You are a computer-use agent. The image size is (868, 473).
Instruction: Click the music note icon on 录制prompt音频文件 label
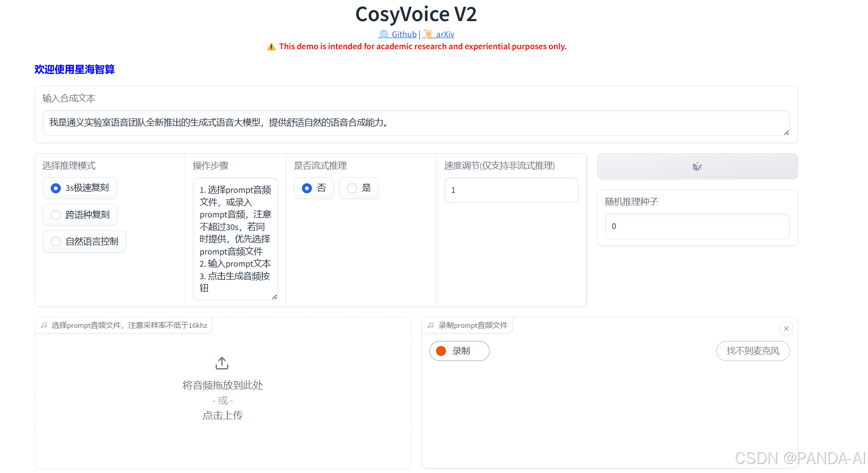coord(430,325)
